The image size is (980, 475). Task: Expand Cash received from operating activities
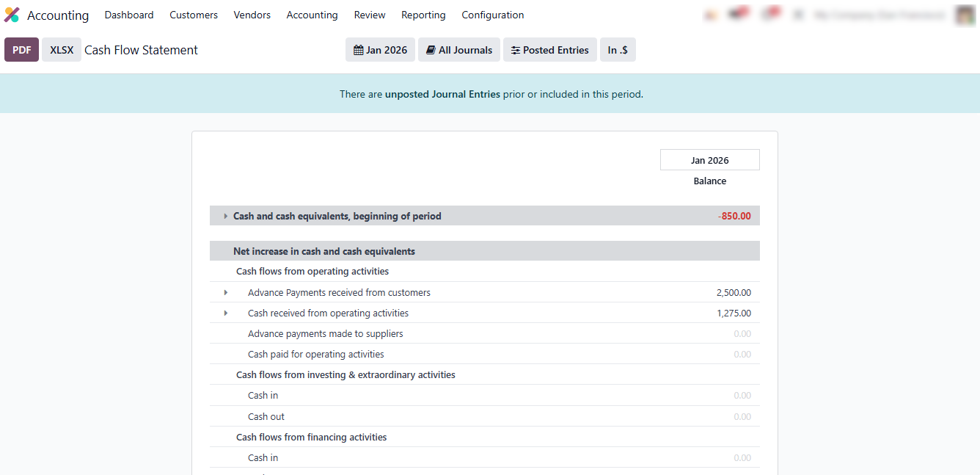coord(226,313)
